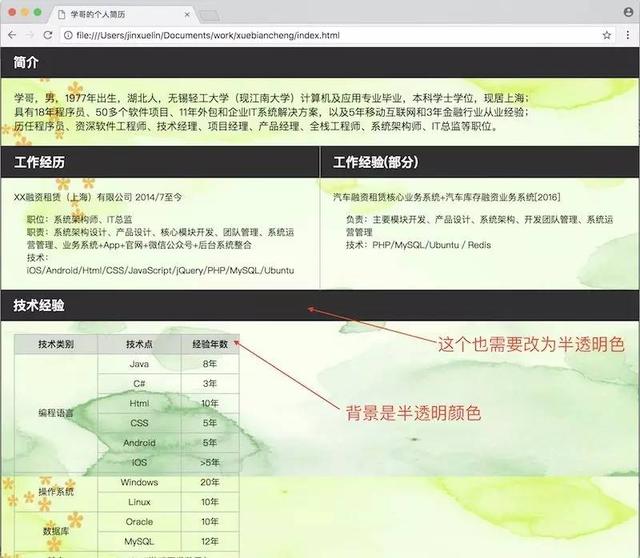Click the red macOS close window button
The image size is (640, 558).
pos(12,12)
